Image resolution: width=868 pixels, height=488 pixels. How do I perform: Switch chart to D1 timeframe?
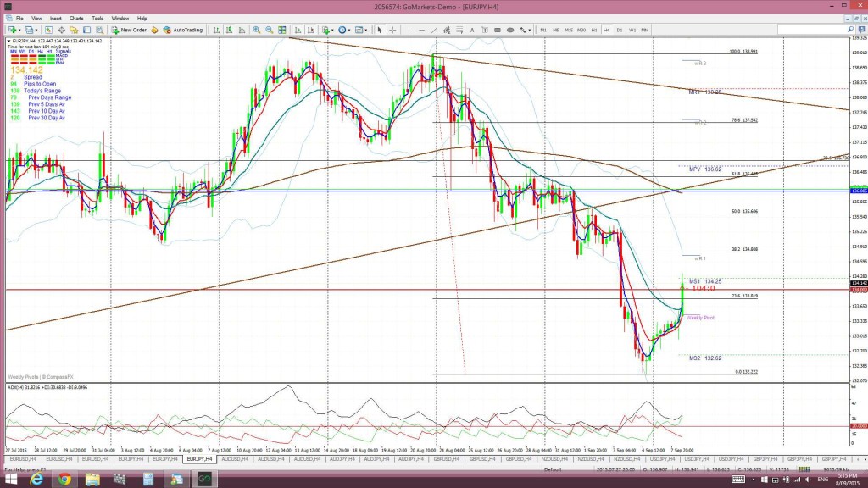(x=620, y=30)
